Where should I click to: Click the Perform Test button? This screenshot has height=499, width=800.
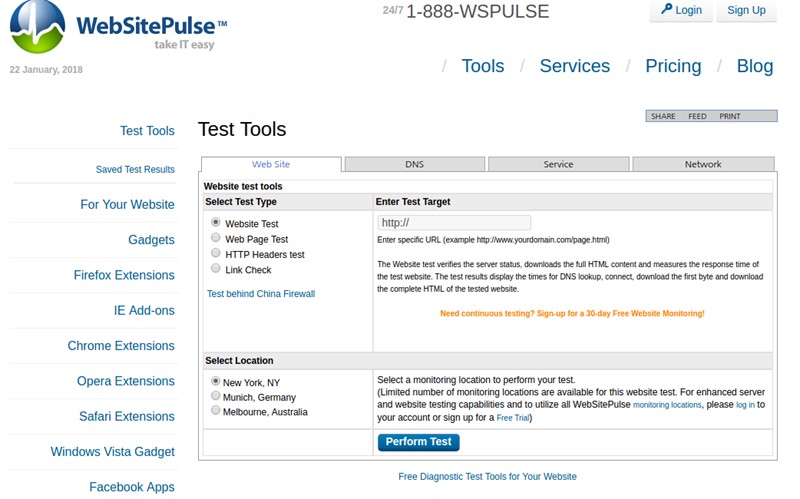coord(418,442)
